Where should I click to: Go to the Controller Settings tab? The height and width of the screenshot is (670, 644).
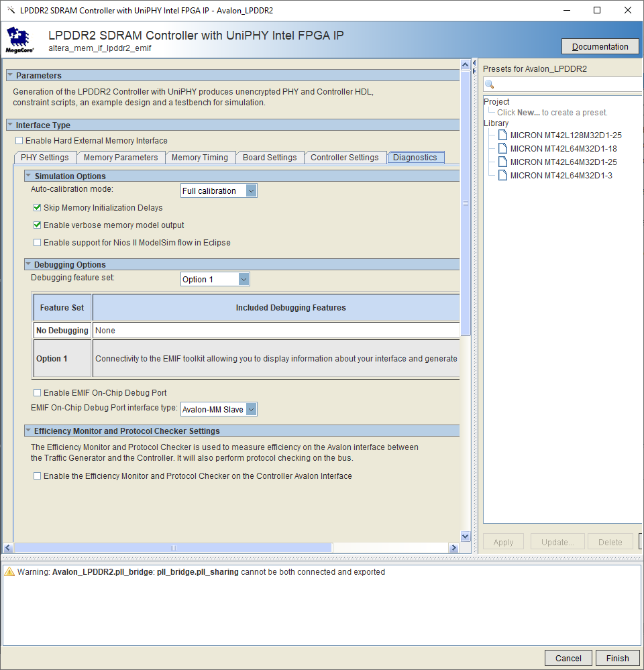[344, 157]
